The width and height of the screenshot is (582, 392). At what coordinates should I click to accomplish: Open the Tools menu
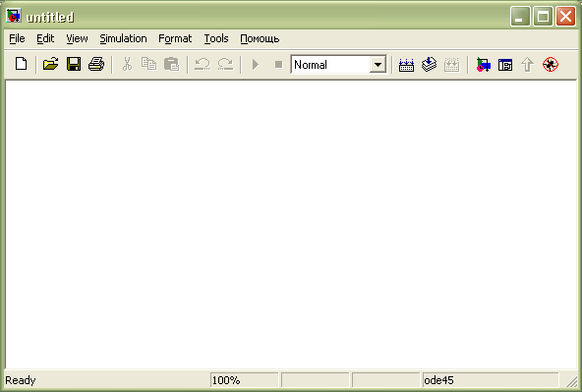coord(216,38)
